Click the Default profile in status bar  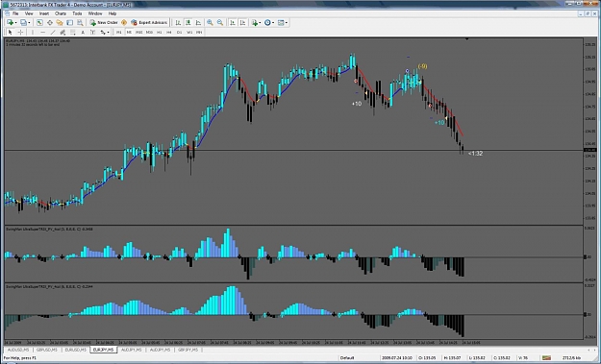[347, 357]
